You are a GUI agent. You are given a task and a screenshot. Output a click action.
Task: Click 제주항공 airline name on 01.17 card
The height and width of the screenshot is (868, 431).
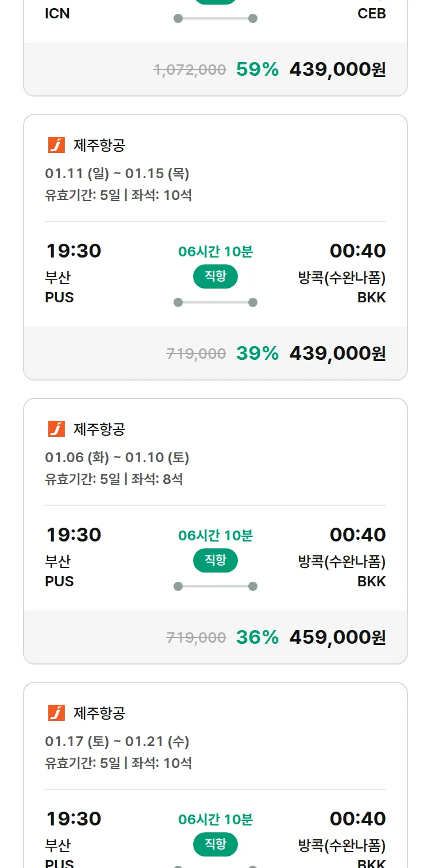[99, 713]
